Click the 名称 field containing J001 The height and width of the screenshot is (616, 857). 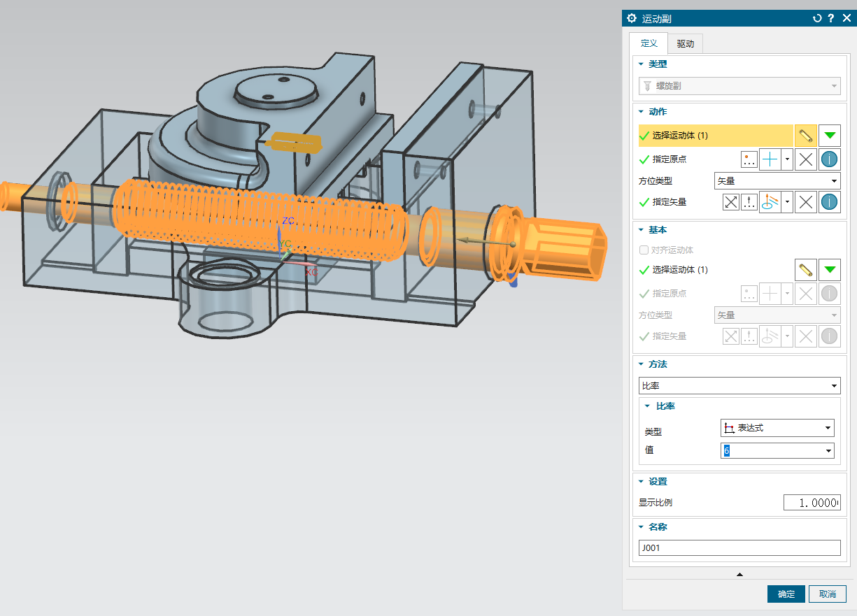[739, 548]
